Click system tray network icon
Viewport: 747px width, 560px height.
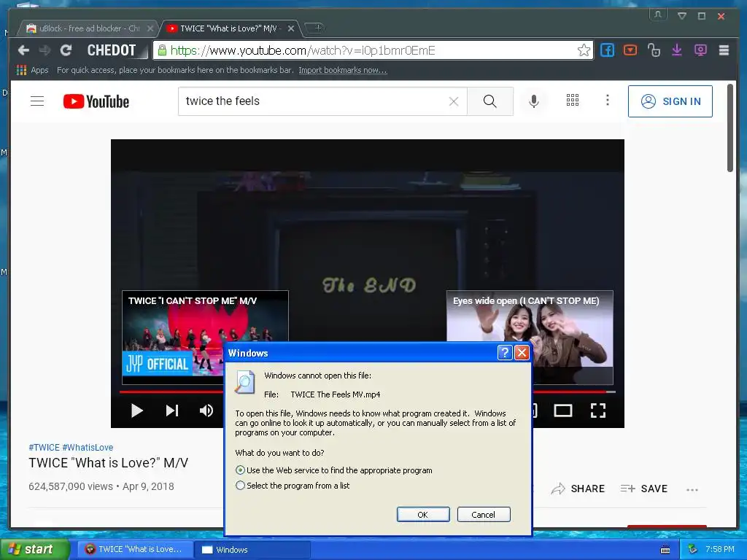692,549
